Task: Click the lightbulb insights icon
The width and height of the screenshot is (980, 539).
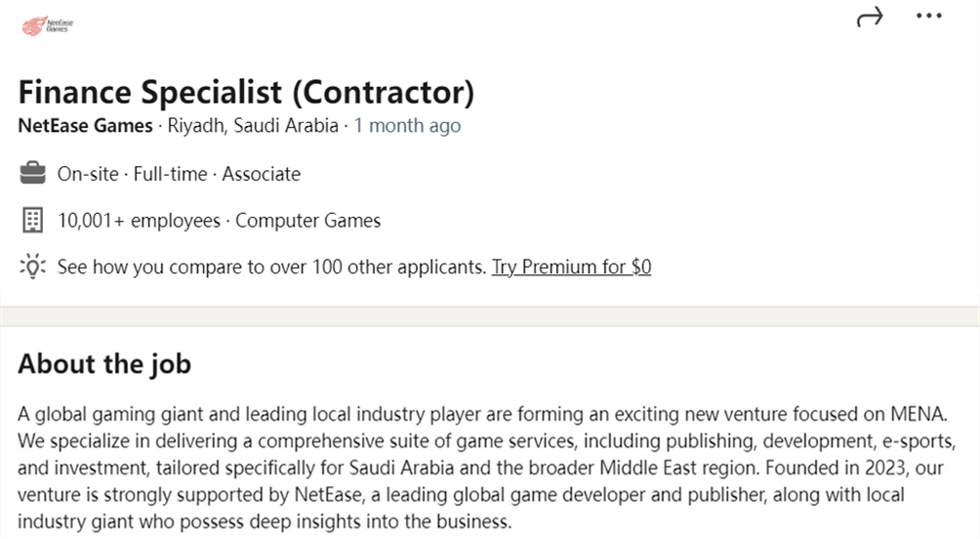Action: click(x=32, y=267)
